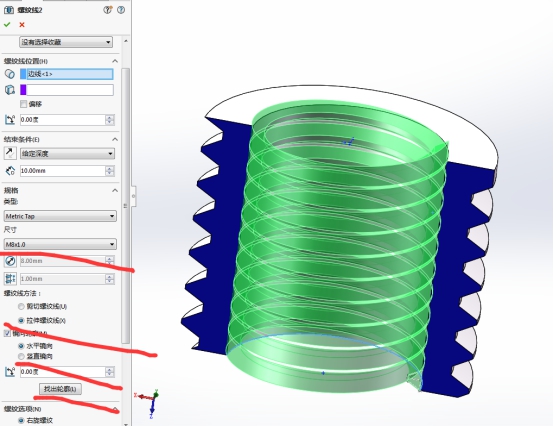This screenshot has width=554, height=426.
Task: Click the panel scrollbar up arrow
Action: click(x=126, y=41)
